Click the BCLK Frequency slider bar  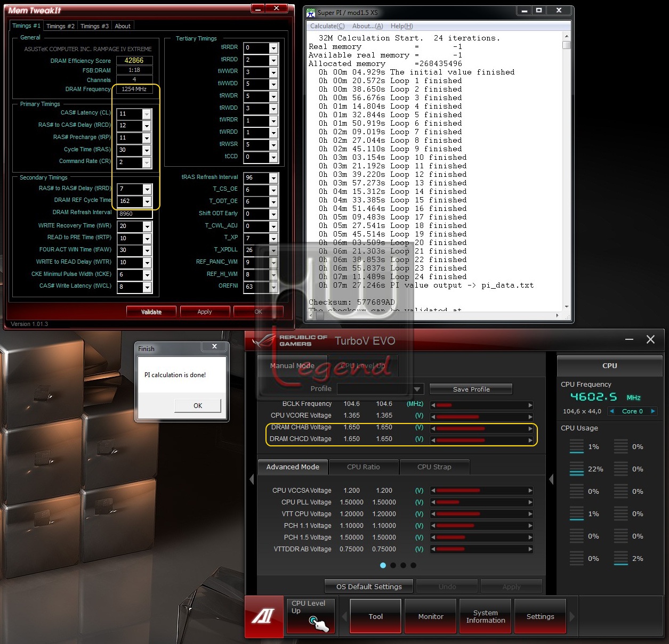[x=481, y=405]
